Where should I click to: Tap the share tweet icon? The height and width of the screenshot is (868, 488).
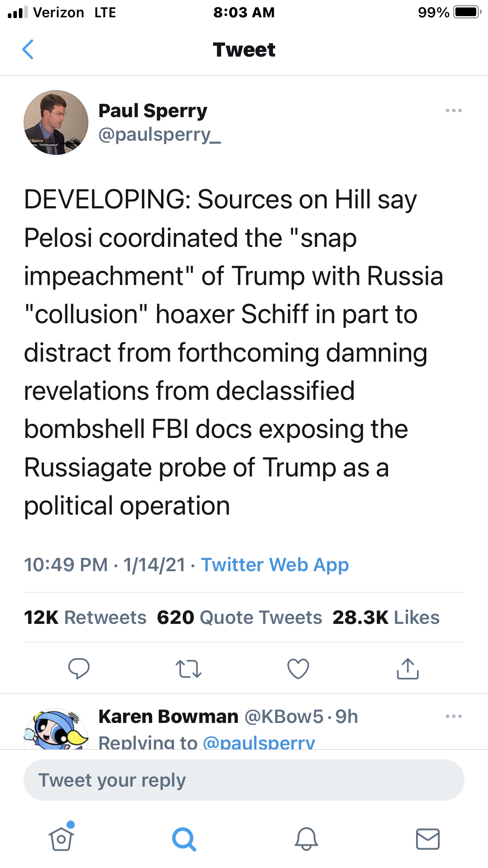coord(408,669)
